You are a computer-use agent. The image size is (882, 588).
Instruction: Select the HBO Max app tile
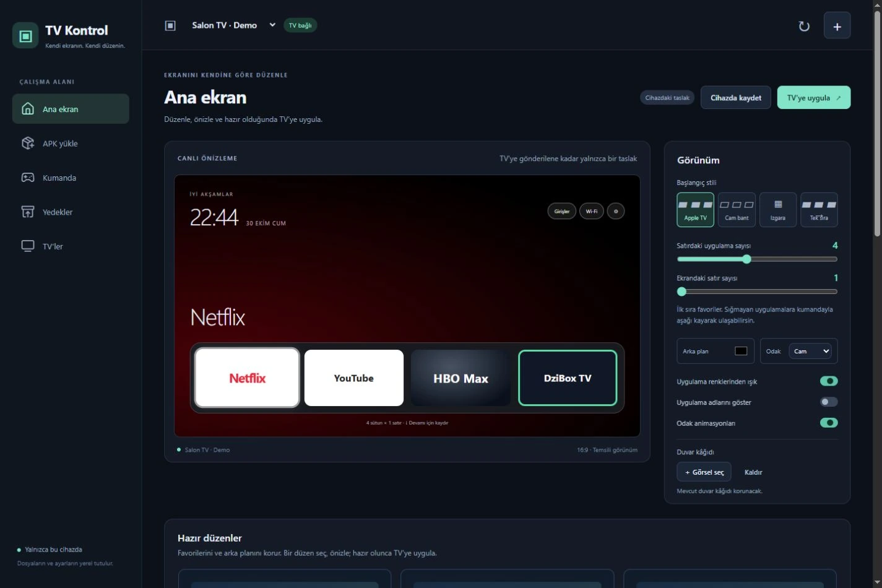(460, 378)
